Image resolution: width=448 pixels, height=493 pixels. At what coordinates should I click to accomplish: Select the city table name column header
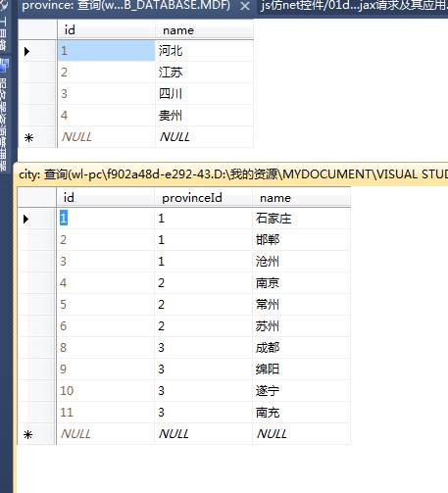click(301, 198)
